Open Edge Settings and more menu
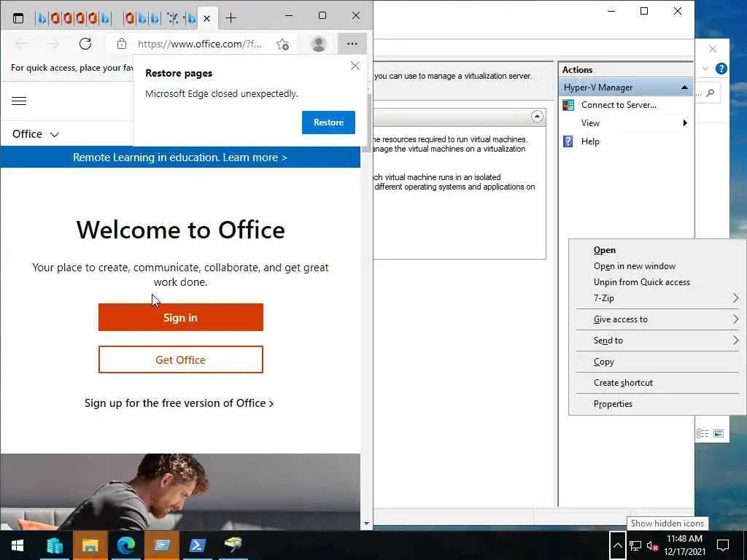Image resolution: width=747 pixels, height=560 pixels. (352, 44)
